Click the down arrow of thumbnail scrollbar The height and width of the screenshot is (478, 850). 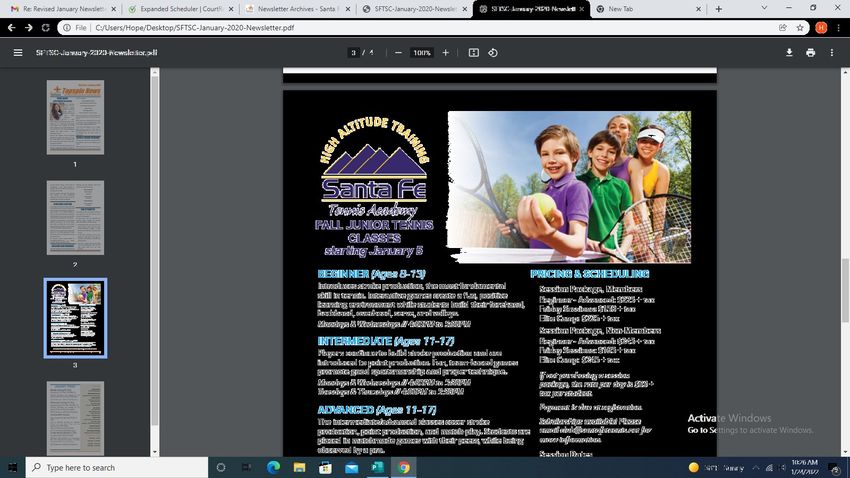click(154, 452)
